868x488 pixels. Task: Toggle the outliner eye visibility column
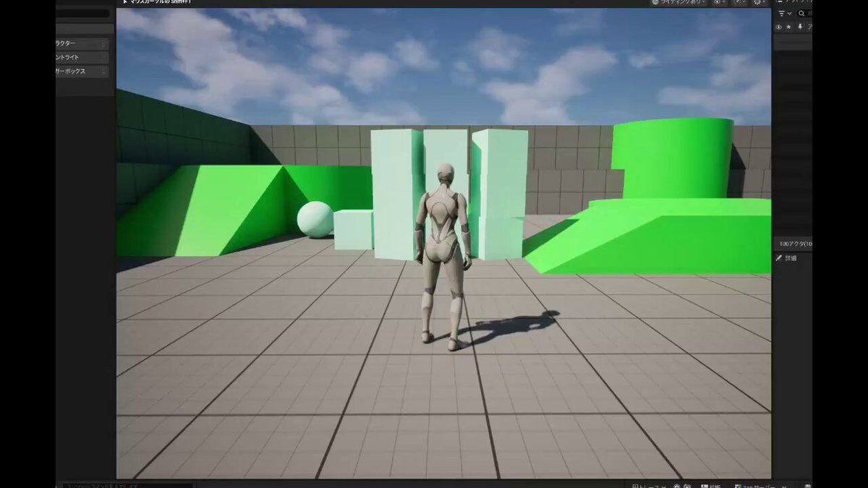coord(779,27)
